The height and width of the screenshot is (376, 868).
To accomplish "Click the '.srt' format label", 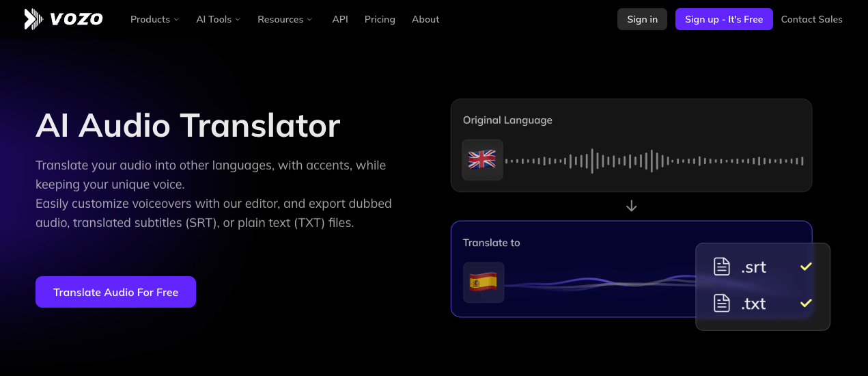I will click(753, 267).
